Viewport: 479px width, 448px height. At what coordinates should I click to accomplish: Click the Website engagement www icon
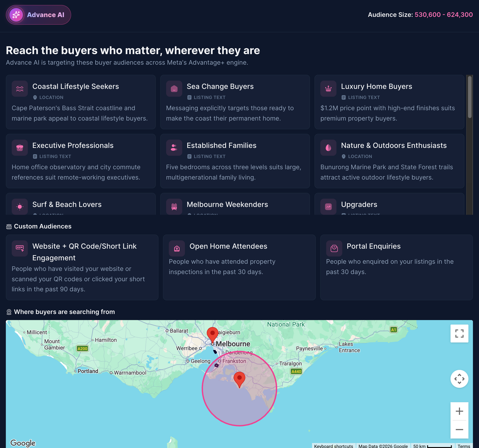pos(20,248)
